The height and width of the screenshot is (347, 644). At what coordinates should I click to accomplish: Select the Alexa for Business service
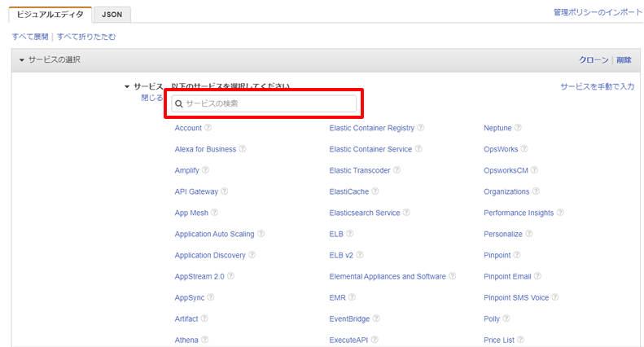pyautogui.click(x=205, y=149)
